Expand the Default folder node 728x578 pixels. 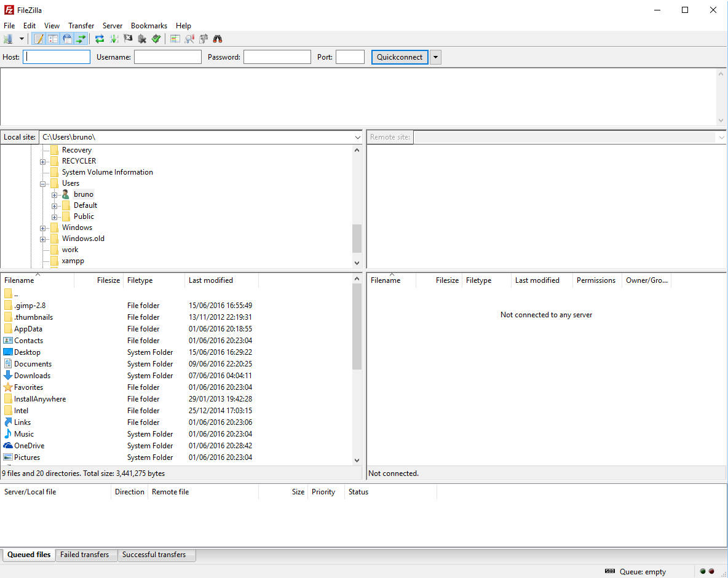(54, 206)
